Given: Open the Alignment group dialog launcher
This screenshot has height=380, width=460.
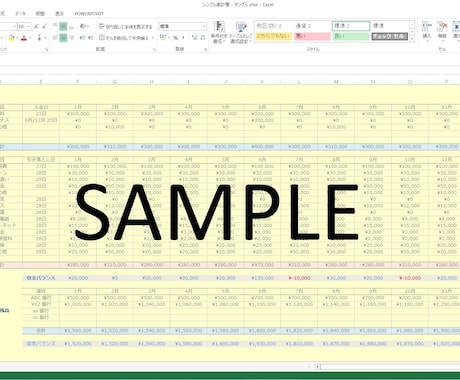Looking at the screenshot, I should (154, 49).
